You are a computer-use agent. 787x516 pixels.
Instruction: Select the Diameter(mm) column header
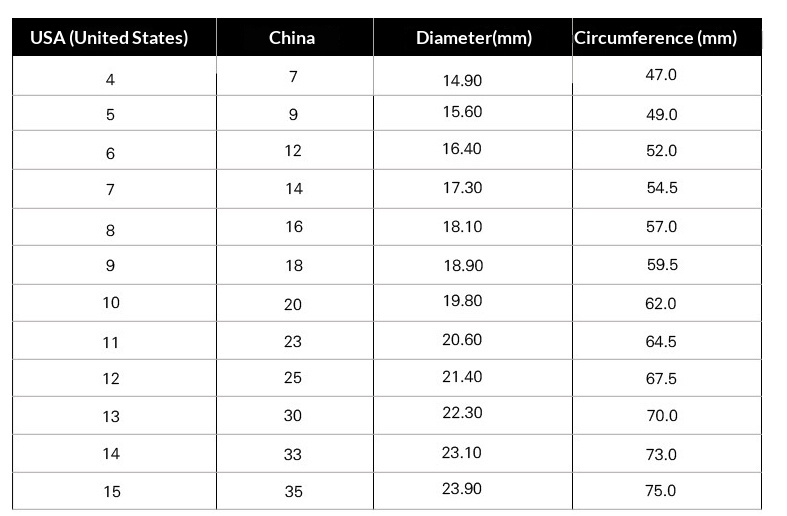pyautogui.click(x=473, y=38)
